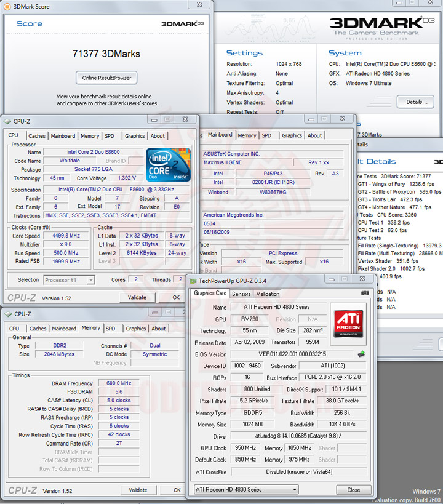Open the GPU selector dropdown in GPU-Z

(246, 489)
